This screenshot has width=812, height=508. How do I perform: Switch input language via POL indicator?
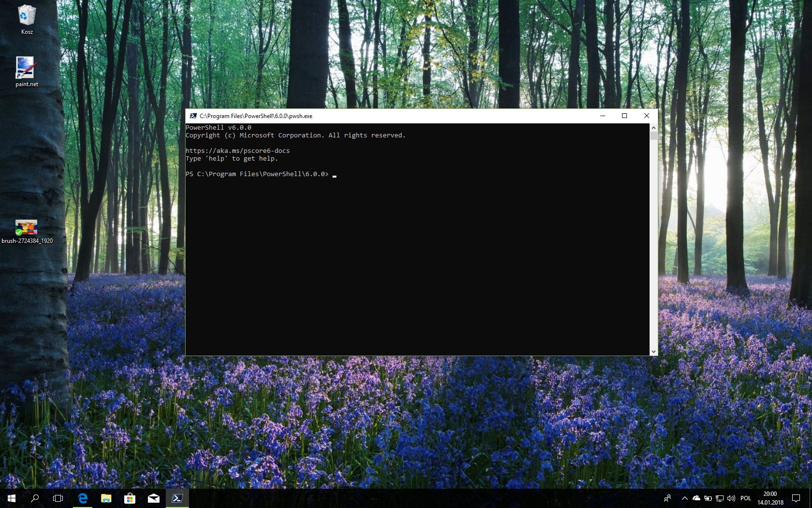(x=746, y=498)
